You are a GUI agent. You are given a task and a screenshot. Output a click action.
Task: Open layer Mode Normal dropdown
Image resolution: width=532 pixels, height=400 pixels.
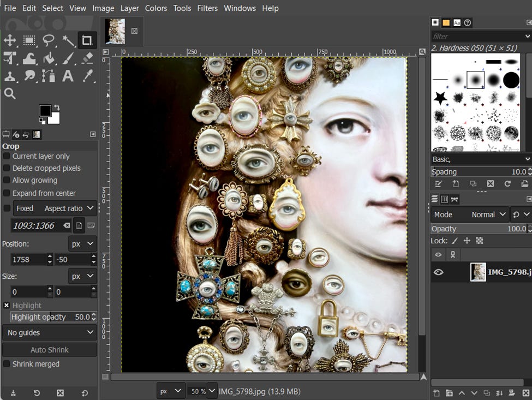point(470,214)
